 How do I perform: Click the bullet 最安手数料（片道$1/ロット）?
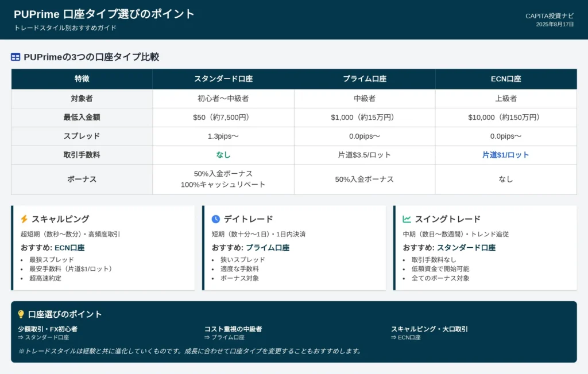pos(72,268)
